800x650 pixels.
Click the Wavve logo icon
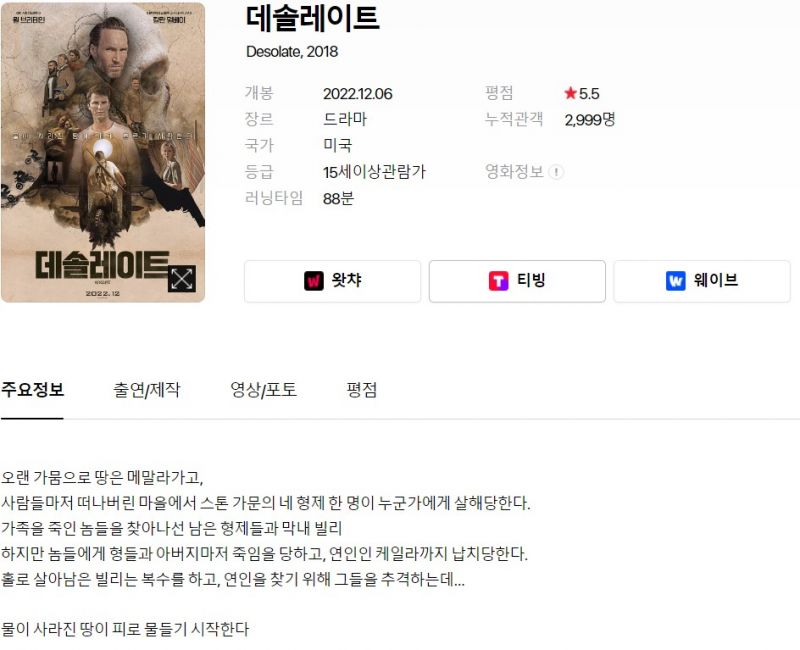(x=676, y=281)
